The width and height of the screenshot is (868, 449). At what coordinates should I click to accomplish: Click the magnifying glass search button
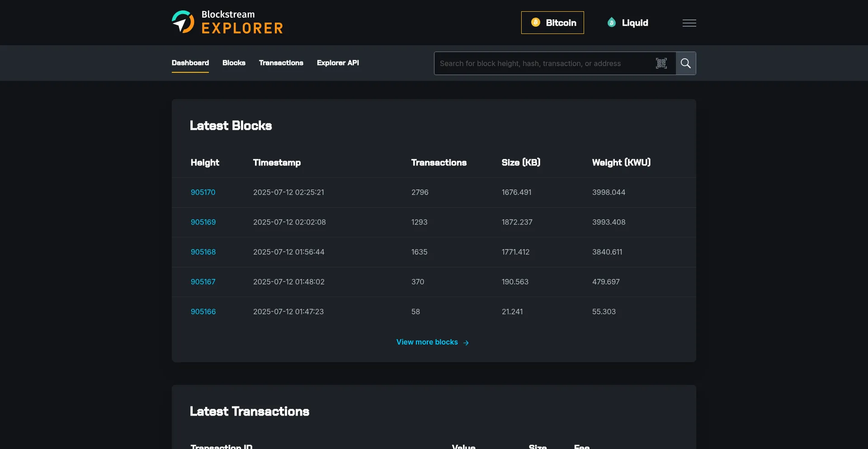(685, 63)
